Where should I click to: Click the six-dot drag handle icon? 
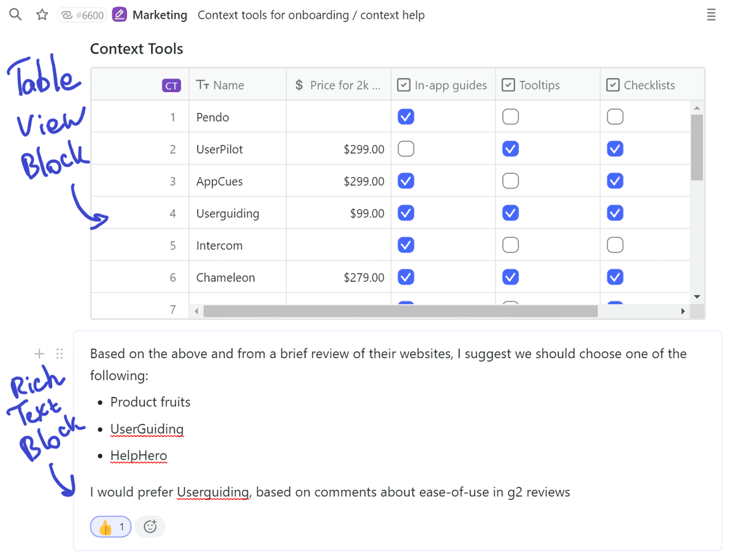[59, 354]
